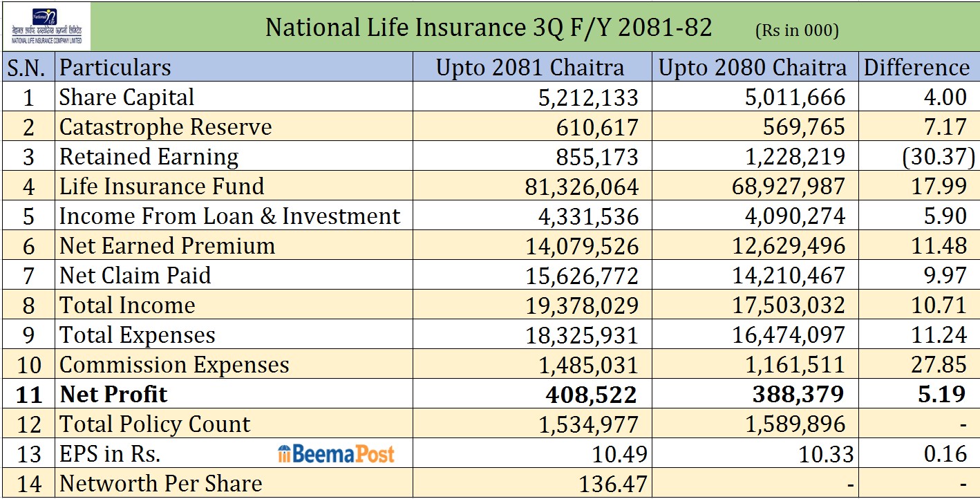Viewport: 980px width, 499px height.
Task: Select the Networth Per Share 136.47 value
Action: pyautogui.click(x=614, y=484)
